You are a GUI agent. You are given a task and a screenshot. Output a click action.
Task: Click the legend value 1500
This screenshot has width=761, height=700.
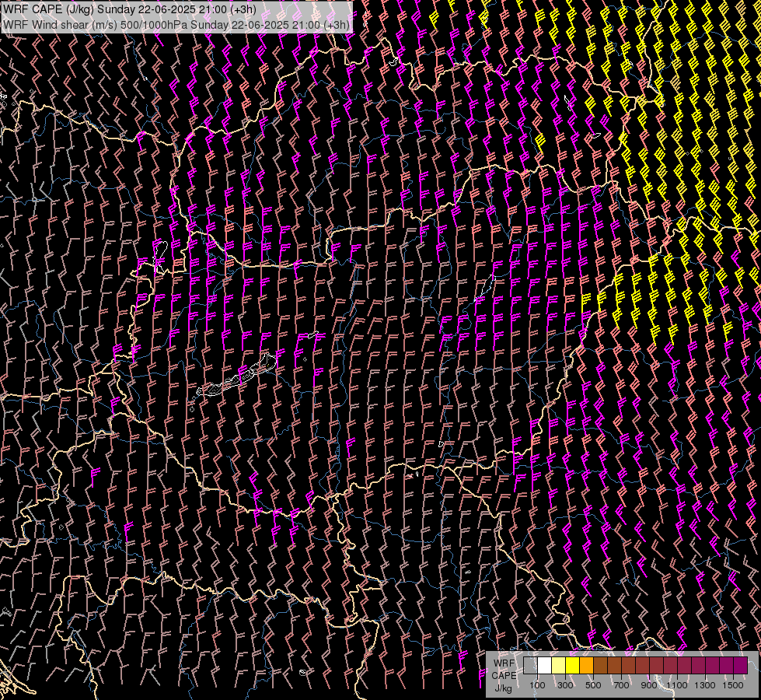[733, 685]
